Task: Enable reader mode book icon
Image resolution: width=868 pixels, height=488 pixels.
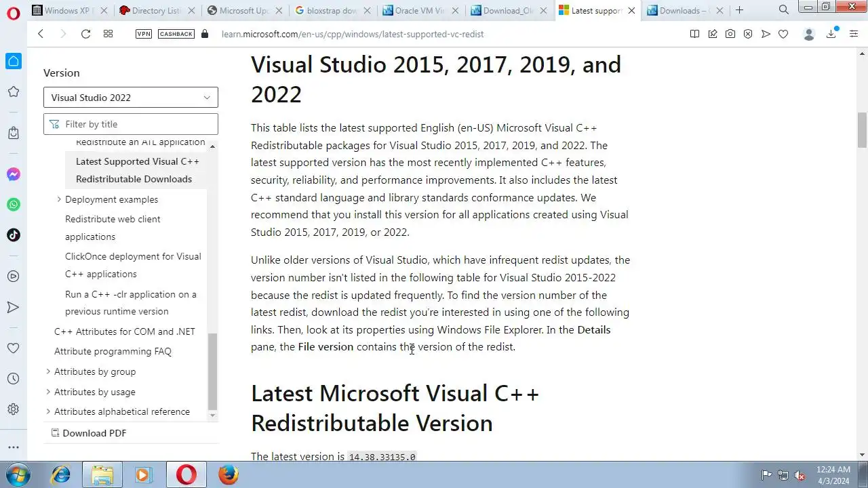Action: pyautogui.click(x=694, y=34)
